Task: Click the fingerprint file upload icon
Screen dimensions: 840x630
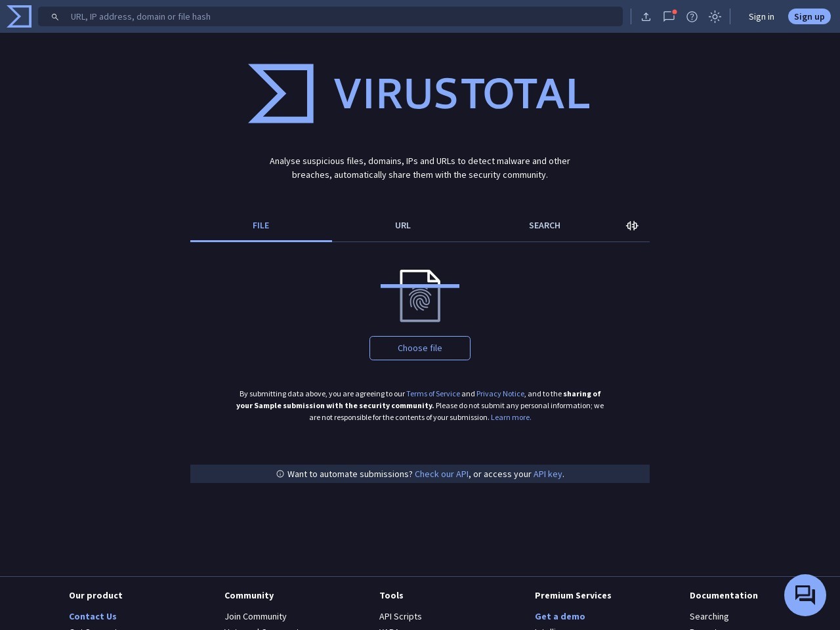Action: coord(420,296)
